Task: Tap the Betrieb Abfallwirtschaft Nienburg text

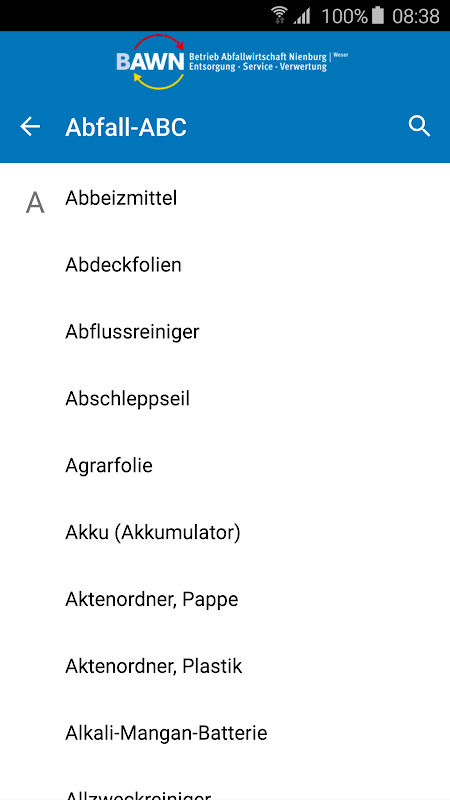Action: pyautogui.click(x=259, y=56)
